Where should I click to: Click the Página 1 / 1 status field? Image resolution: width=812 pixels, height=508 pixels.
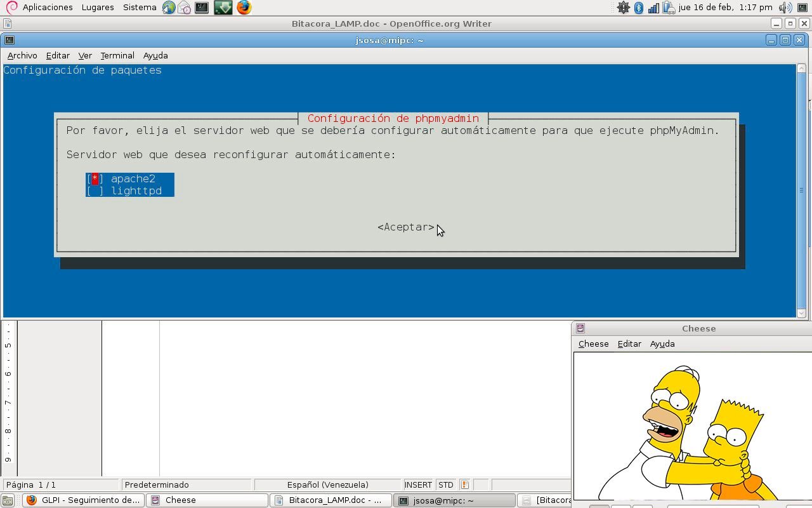pos(61,485)
